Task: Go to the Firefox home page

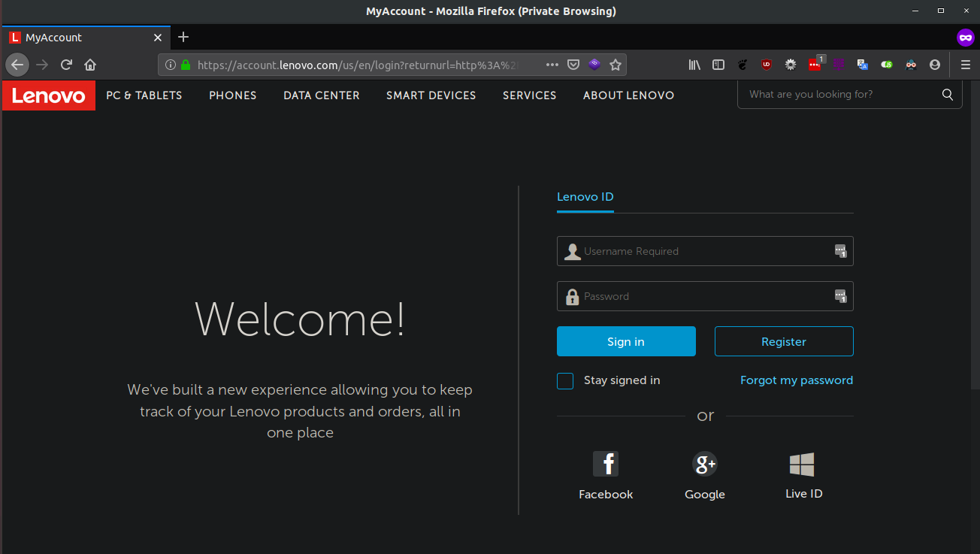Action: [x=90, y=65]
